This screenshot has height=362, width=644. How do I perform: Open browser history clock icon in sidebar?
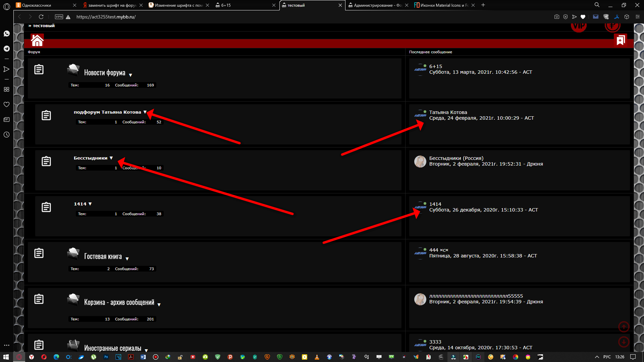[x=7, y=135]
